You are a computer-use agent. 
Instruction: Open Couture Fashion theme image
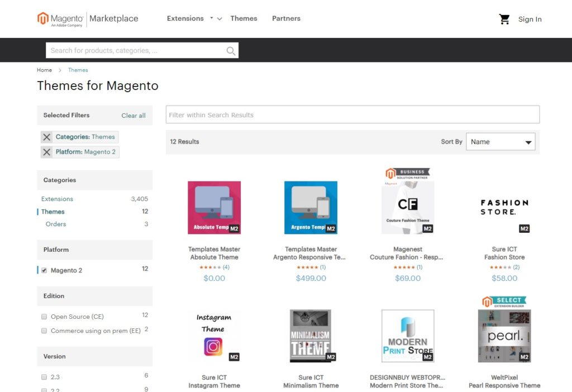pos(408,208)
